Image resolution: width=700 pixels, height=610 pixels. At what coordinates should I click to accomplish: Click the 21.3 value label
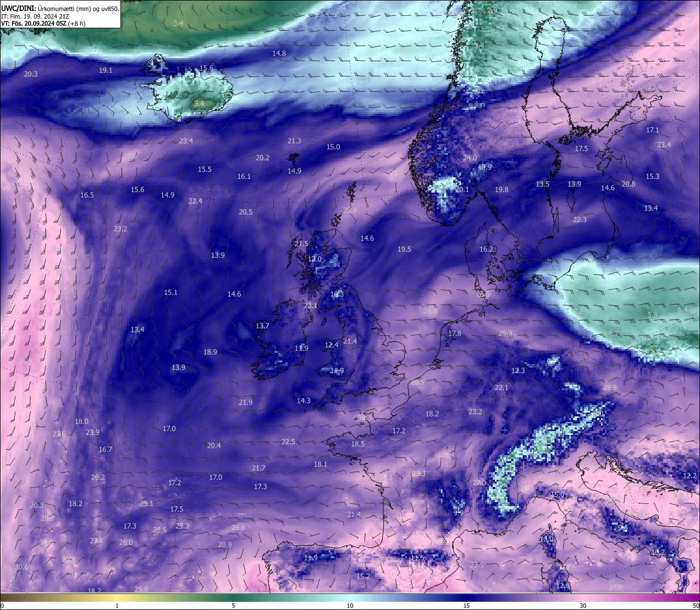294,141
